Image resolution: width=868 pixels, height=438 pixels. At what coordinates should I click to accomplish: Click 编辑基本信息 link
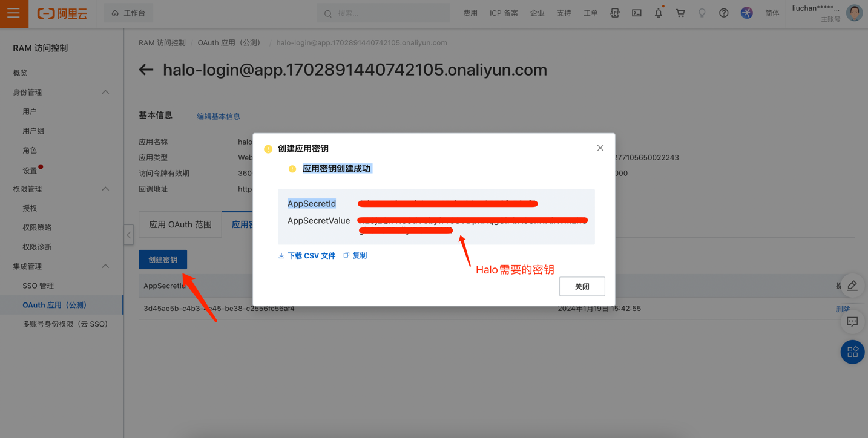click(x=219, y=116)
